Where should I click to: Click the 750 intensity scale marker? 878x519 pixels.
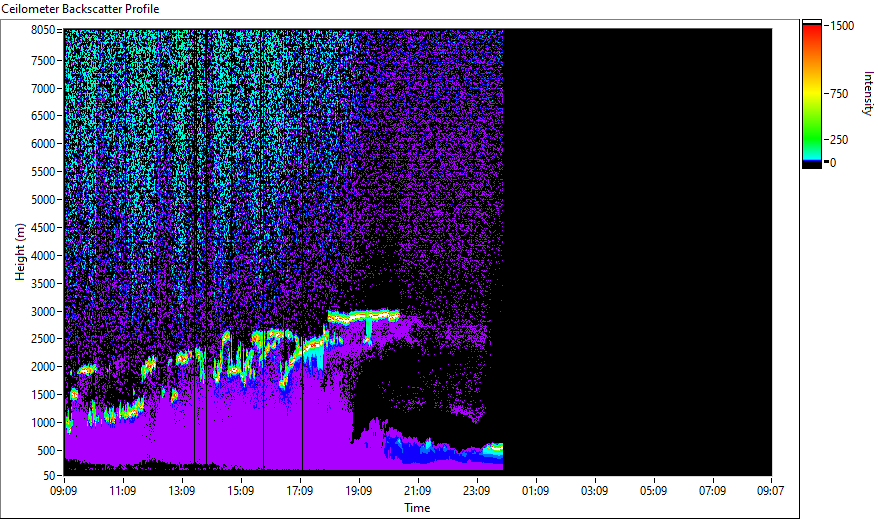click(x=839, y=94)
